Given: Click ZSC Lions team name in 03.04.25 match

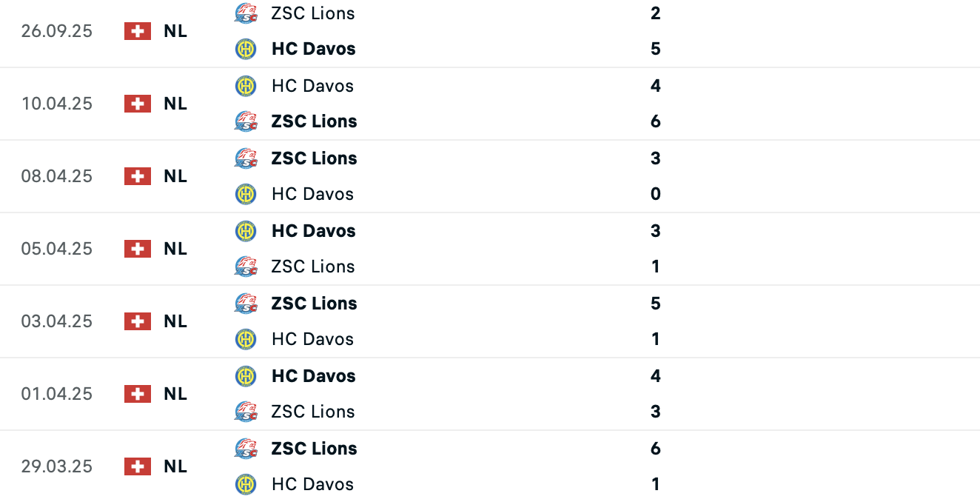Looking at the screenshot, I should tap(314, 304).
